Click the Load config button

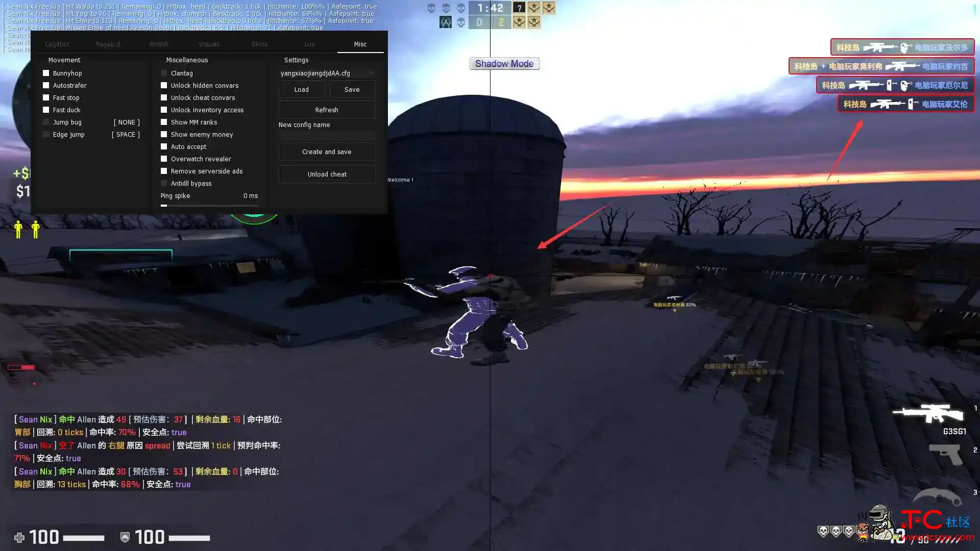[302, 89]
